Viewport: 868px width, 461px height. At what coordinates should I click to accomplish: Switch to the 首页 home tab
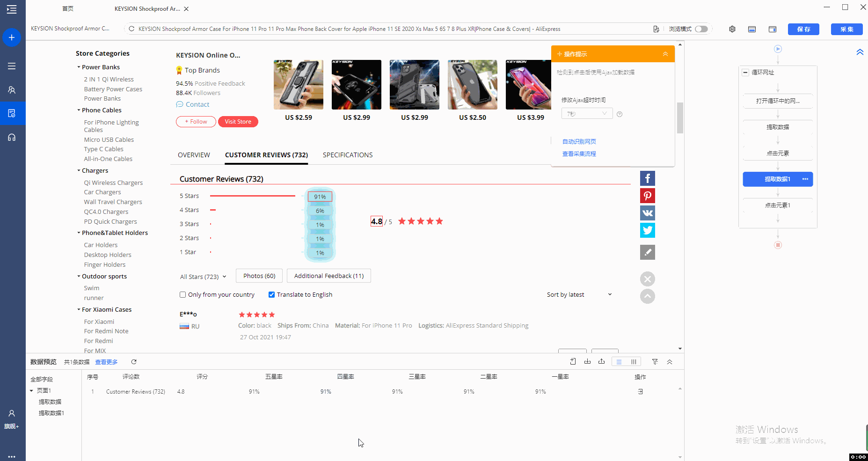(x=68, y=9)
